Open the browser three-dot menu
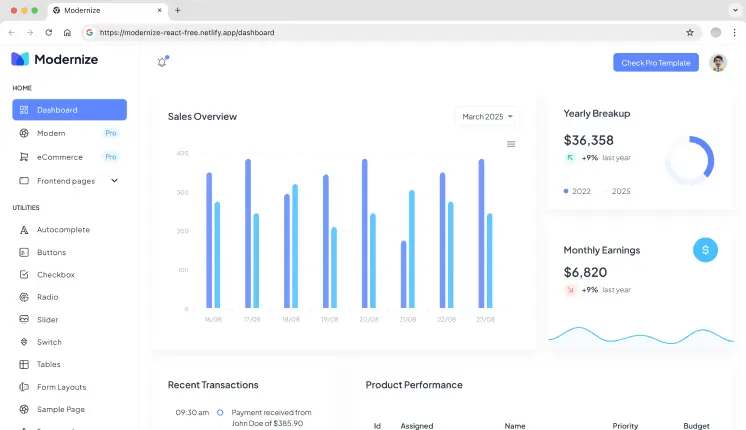746x430 pixels. 734,32
